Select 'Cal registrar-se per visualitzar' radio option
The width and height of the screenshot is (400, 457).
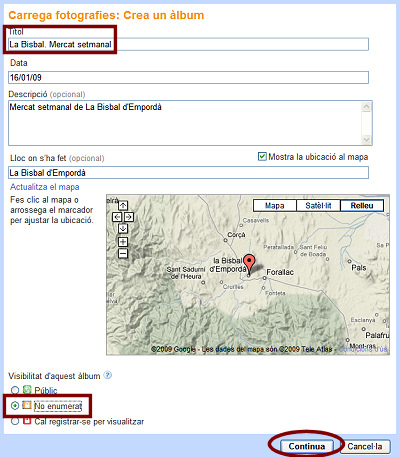tap(15, 421)
